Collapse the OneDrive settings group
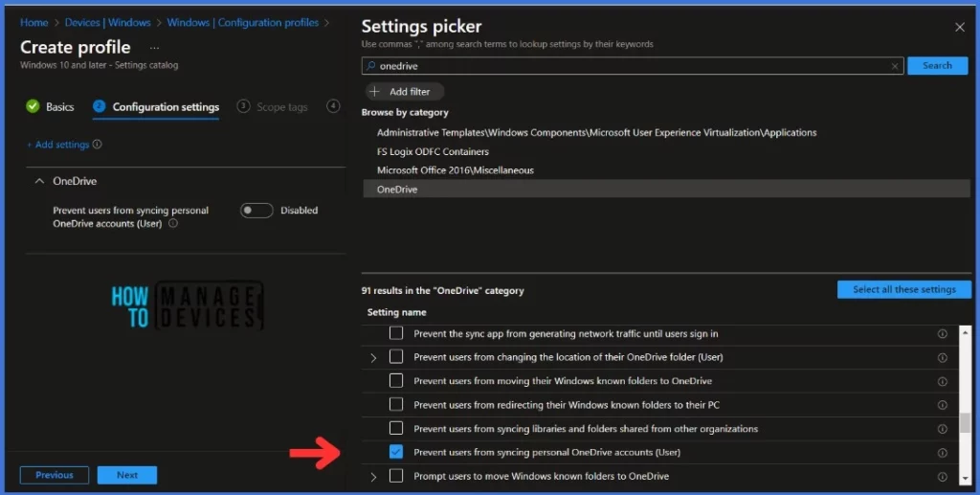980x495 pixels. [x=39, y=181]
